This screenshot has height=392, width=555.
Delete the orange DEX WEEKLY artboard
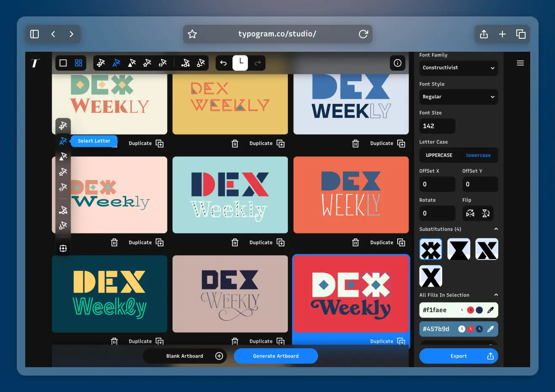pyautogui.click(x=356, y=243)
